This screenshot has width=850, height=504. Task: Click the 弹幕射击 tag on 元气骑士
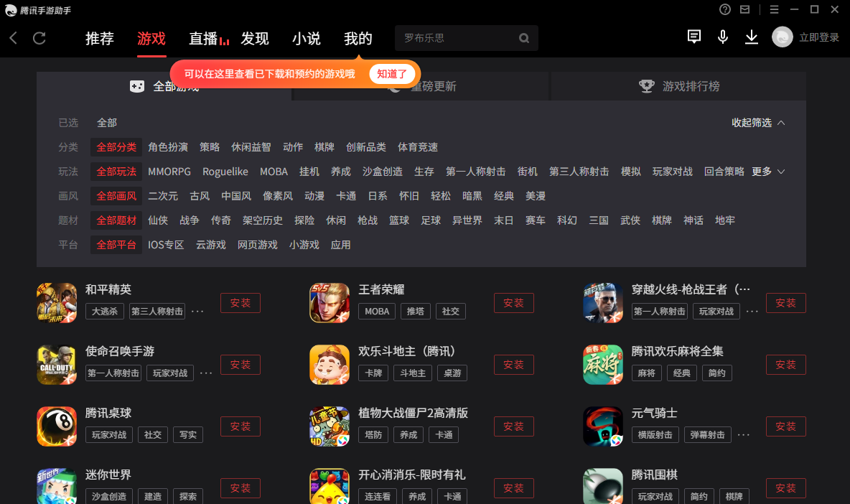pos(707,434)
